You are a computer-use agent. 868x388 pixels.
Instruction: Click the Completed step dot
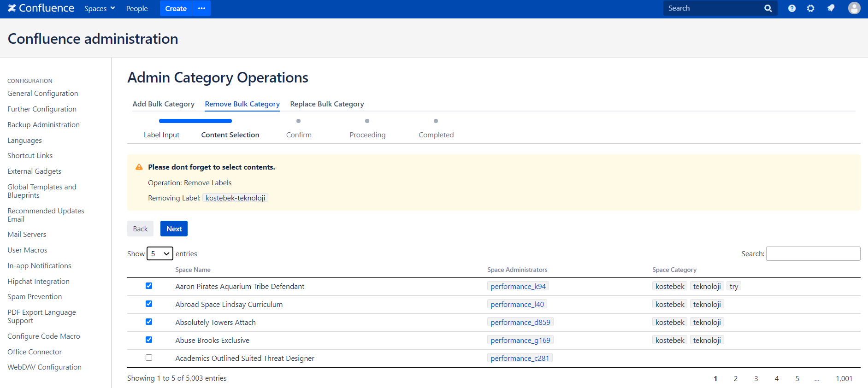tap(436, 121)
